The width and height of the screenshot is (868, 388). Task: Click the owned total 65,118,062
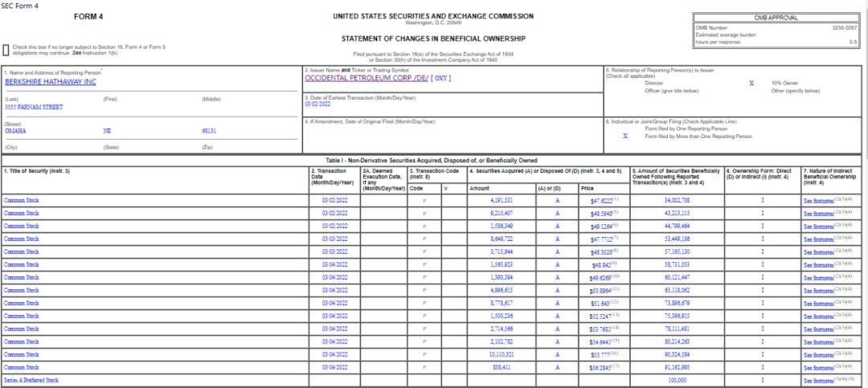[677, 291]
